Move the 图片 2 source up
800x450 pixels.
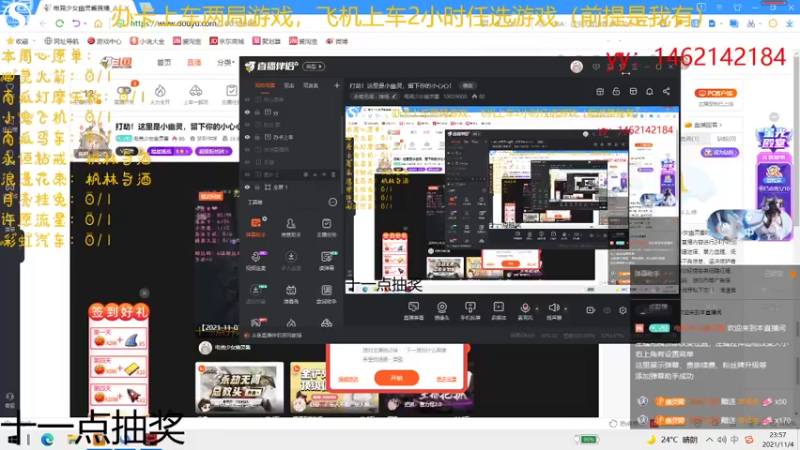pos(315,174)
